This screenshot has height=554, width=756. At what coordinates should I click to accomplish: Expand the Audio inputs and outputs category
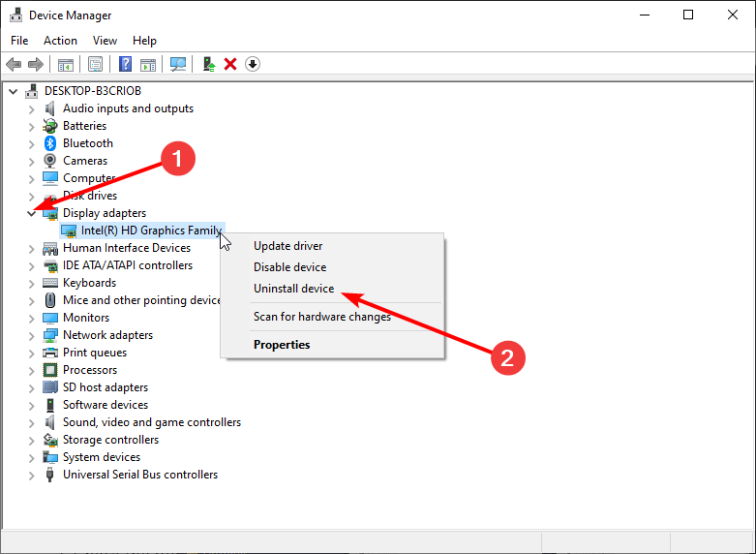pyautogui.click(x=32, y=109)
